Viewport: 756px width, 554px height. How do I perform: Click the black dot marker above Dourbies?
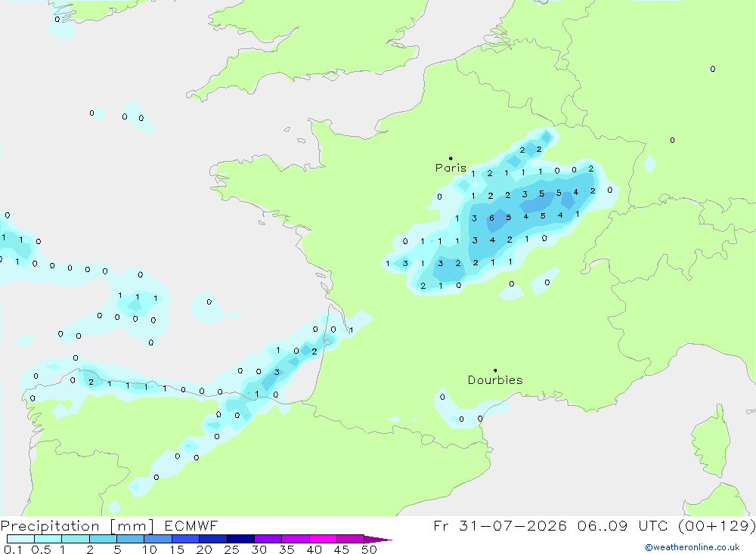(495, 370)
